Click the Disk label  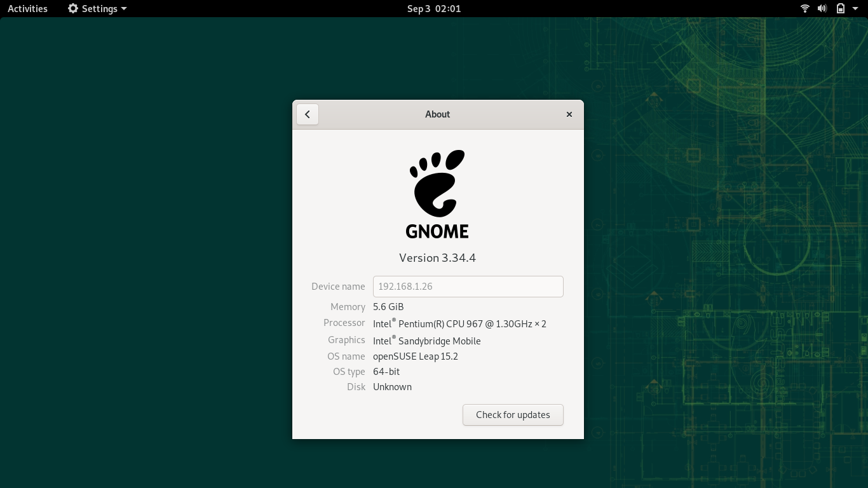click(x=356, y=387)
